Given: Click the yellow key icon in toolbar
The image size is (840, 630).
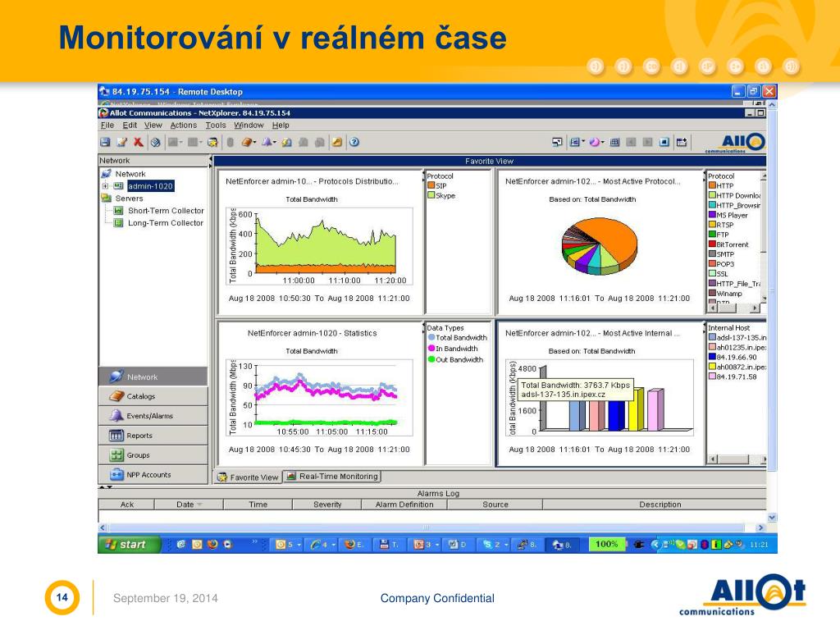Looking at the screenshot, I should point(337,142).
